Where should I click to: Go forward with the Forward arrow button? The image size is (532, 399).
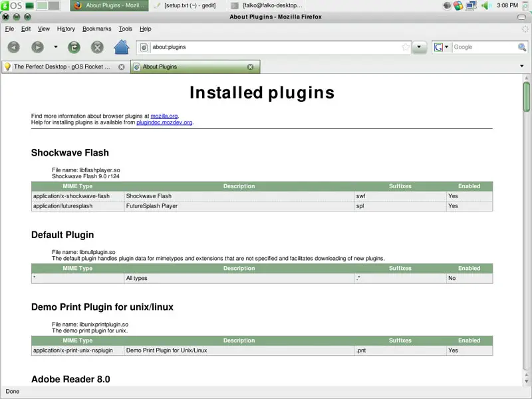[38, 47]
